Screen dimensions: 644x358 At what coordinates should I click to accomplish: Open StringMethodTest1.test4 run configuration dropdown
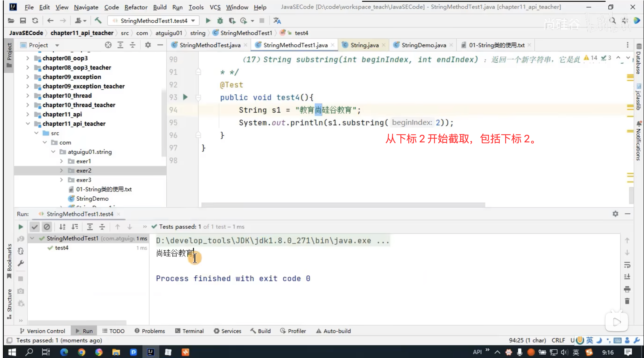pyautogui.click(x=153, y=21)
